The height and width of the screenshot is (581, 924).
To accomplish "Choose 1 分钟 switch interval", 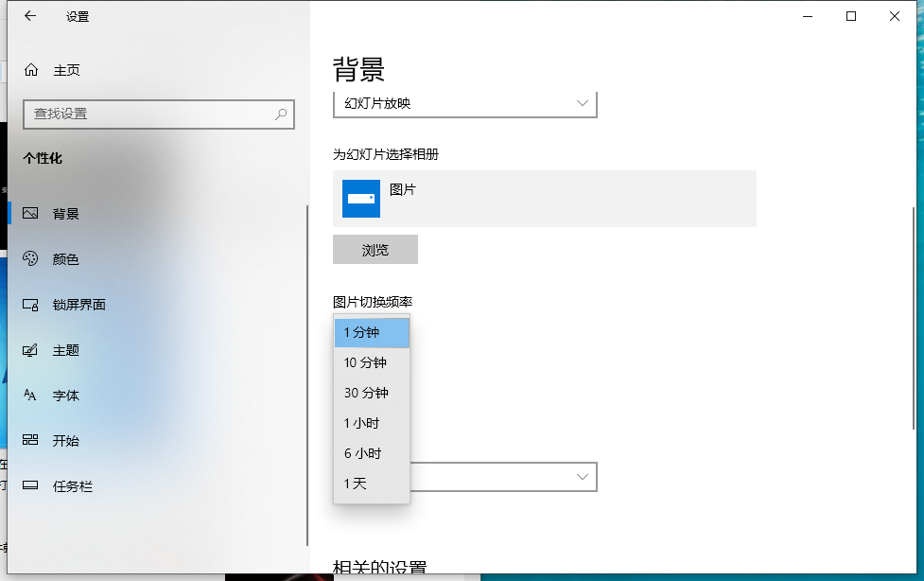I will point(372,333).
